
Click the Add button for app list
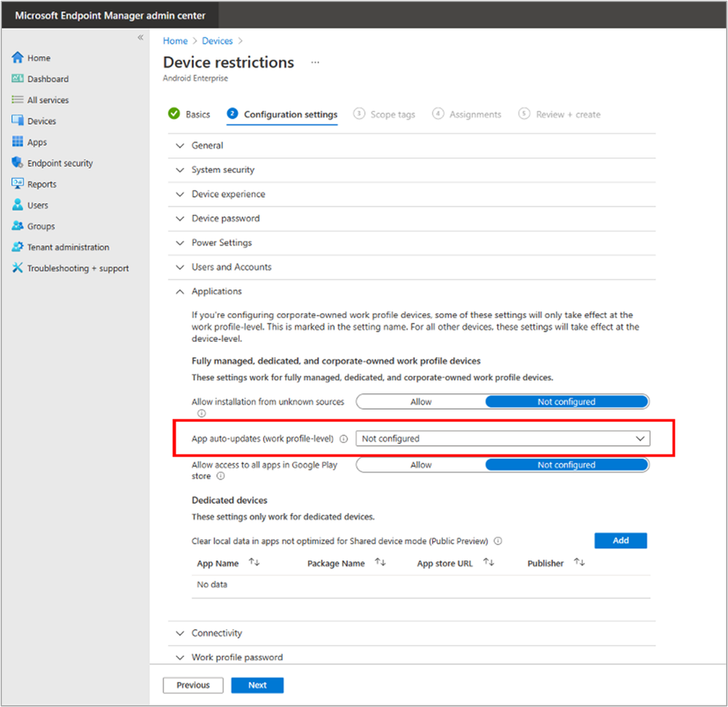coord(620,541)
